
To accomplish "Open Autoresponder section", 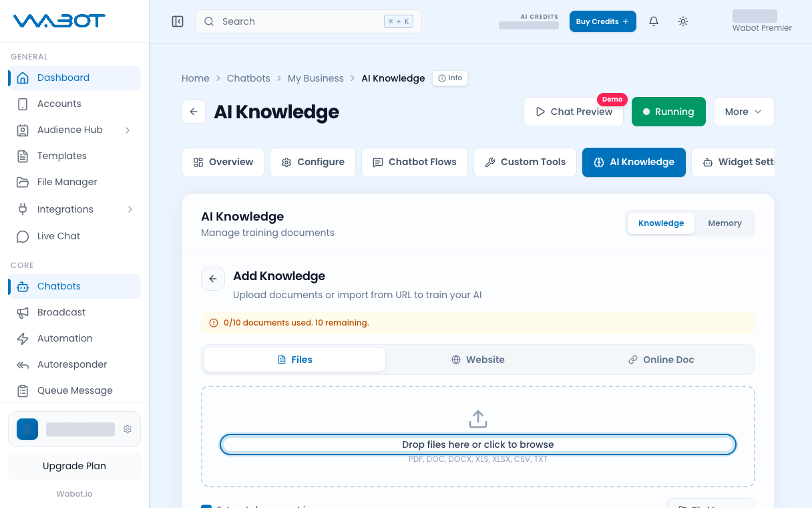I will tap(74, 364).
